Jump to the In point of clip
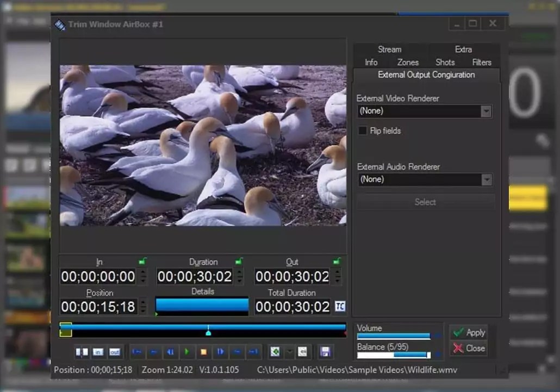560x392 pixels. pos(137,352)
